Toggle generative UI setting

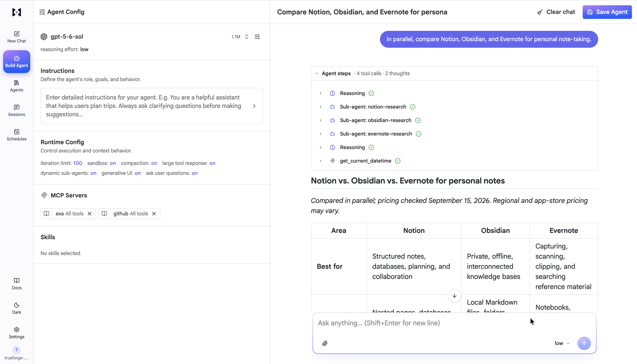click(x=137, y=173)
